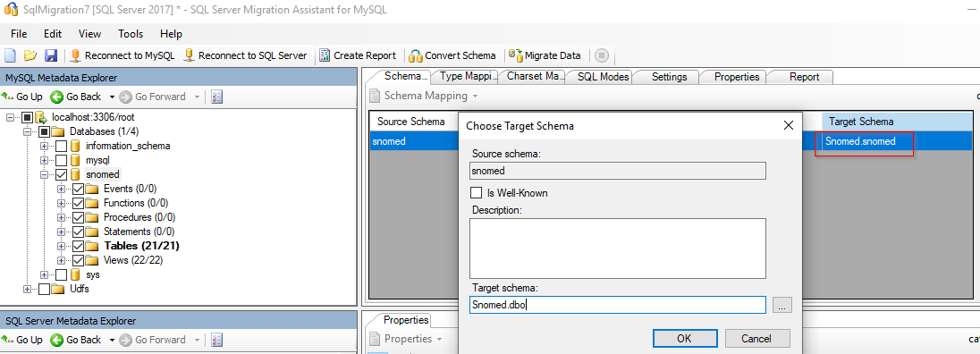980x354 pixels.
Task: Collapse the Databases (1/4) node
Action: pyautogui.click(x=27, y=131)
